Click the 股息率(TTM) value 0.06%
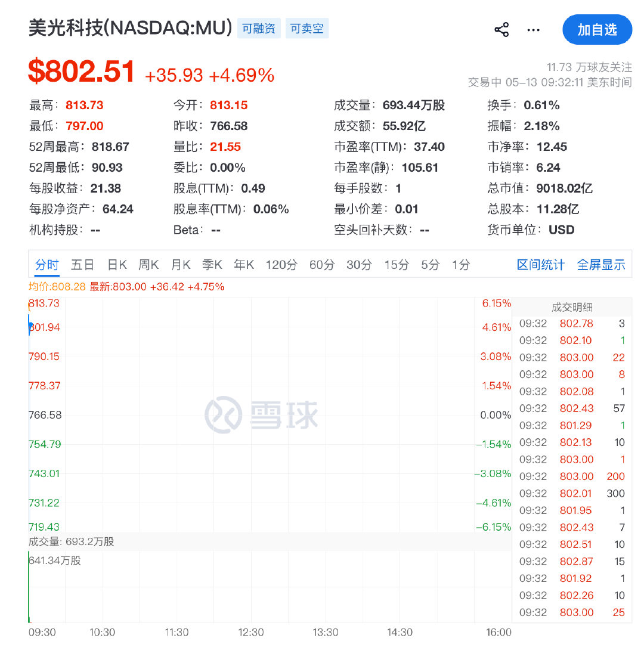Screen dimensions: 644x663 click(x=271, y=209)
